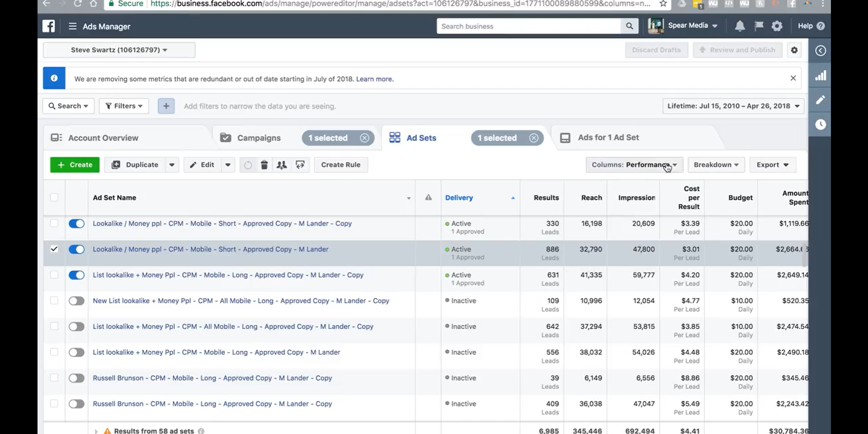Click the preview share icon in the toolbar
The height and width of the screenshot is (434, 868).
[x=300, y=165]
